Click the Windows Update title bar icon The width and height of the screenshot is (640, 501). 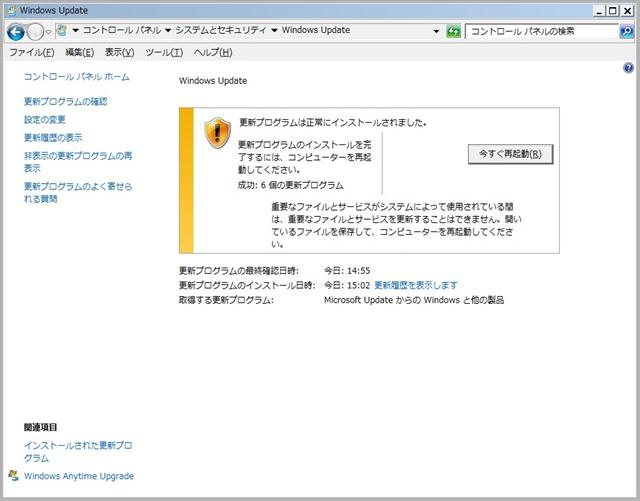click(12, 11)
